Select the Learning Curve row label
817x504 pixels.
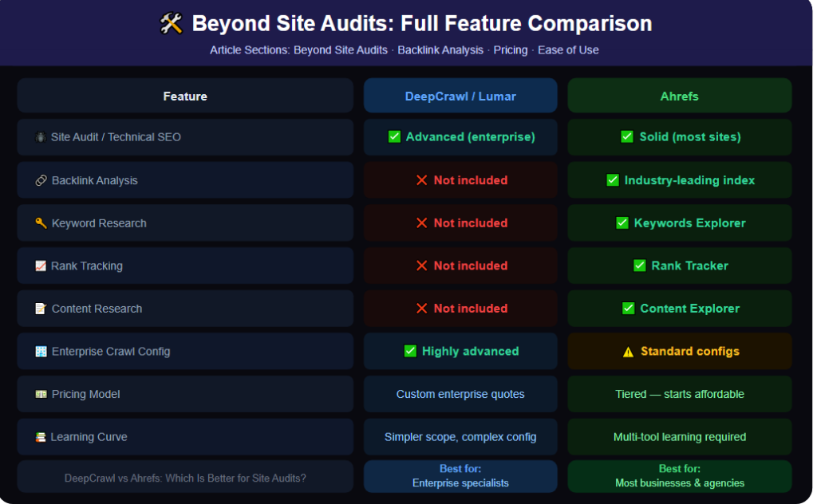pyautogui.click(x=89, y=437)
